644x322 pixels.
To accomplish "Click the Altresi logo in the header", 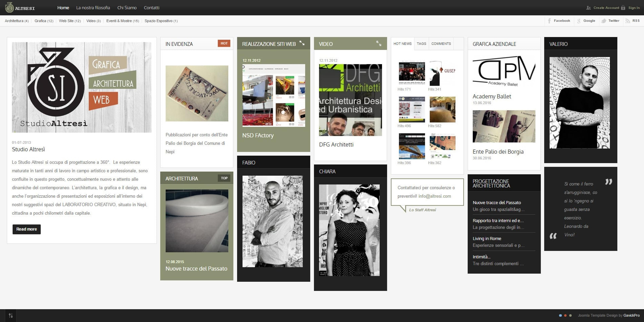I will 20,8.
